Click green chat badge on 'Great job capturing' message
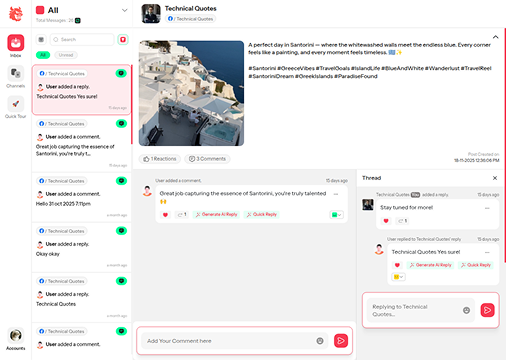The height and width of the screenshot is (360, 506). click(x=121, y=124)
